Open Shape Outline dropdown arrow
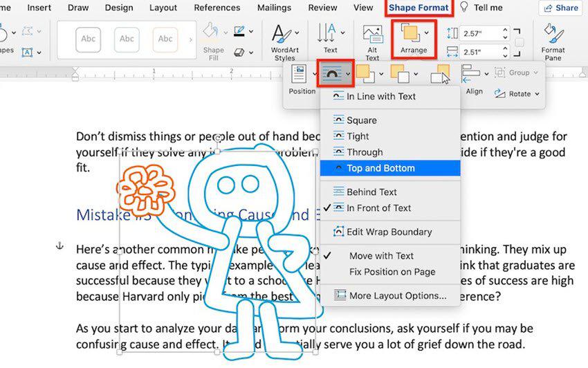The image size is (588, 368). pyautogui.click(x=251, y=32)
